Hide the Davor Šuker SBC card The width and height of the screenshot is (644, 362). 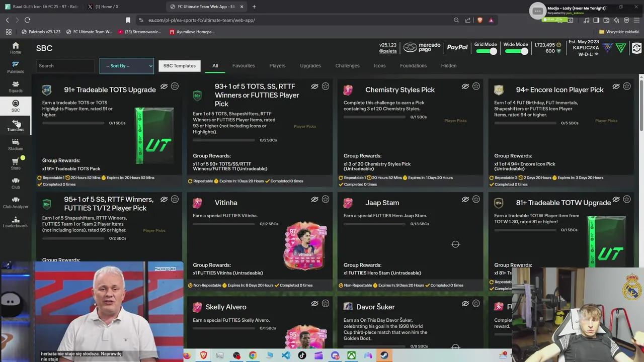(x=465, y=304)
